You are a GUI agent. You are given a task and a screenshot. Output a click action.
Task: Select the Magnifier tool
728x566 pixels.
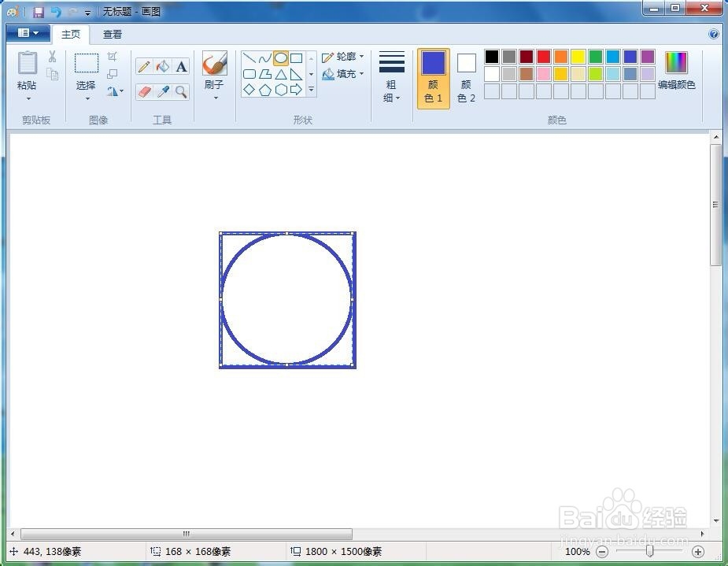(181, 91)
